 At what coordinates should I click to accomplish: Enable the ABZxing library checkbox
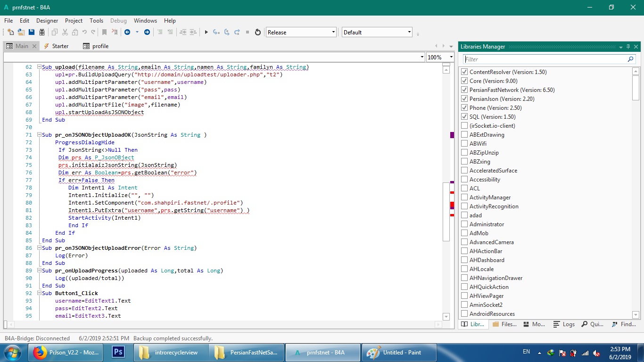coord(464,162)
